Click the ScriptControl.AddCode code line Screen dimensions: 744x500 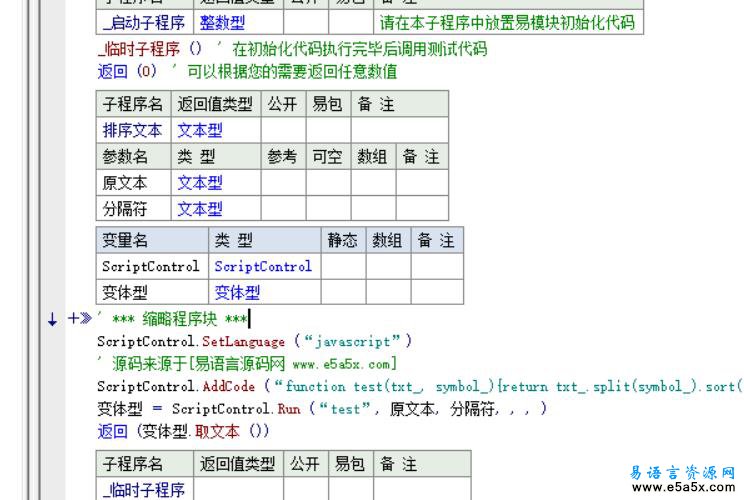[400, 386]
